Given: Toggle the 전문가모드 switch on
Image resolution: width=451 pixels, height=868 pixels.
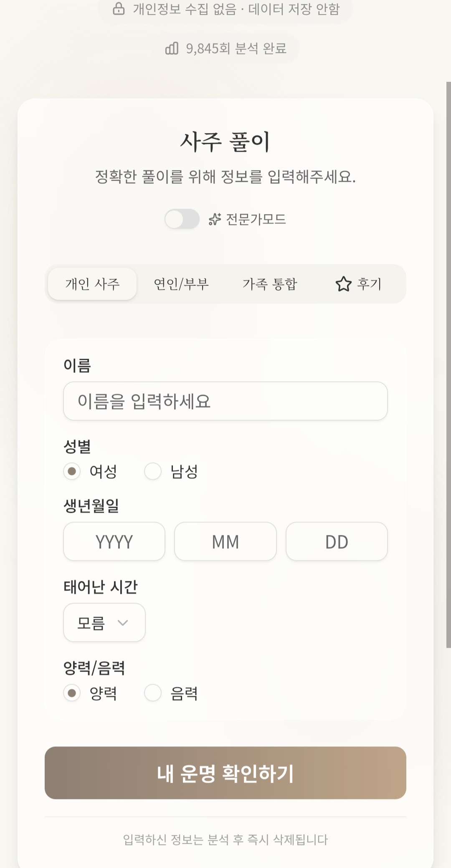Looking at the screenshot, I should coord(182,219).
